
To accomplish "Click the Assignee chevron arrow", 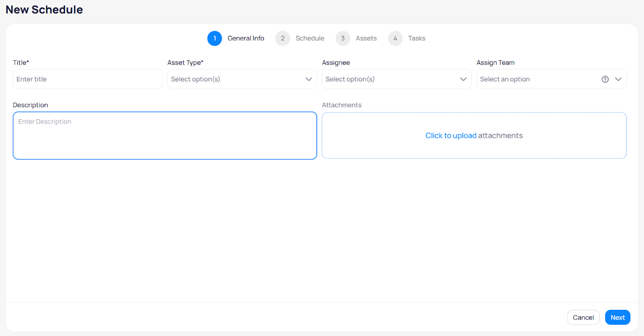I will tap(463, 79).
